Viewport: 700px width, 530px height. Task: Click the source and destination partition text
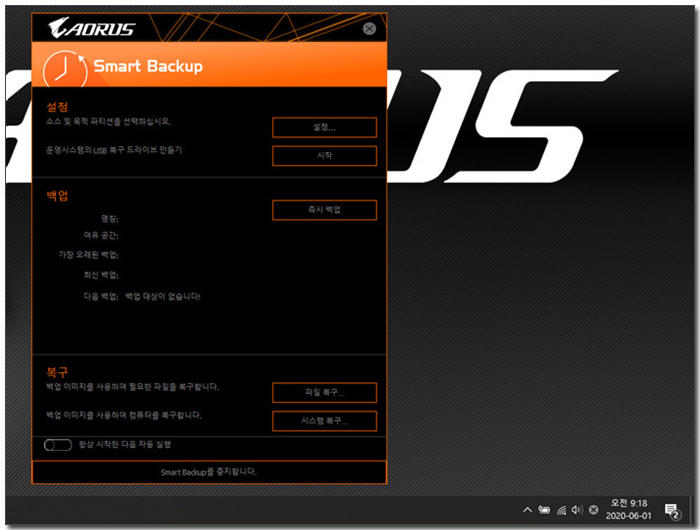pos(109,121)
